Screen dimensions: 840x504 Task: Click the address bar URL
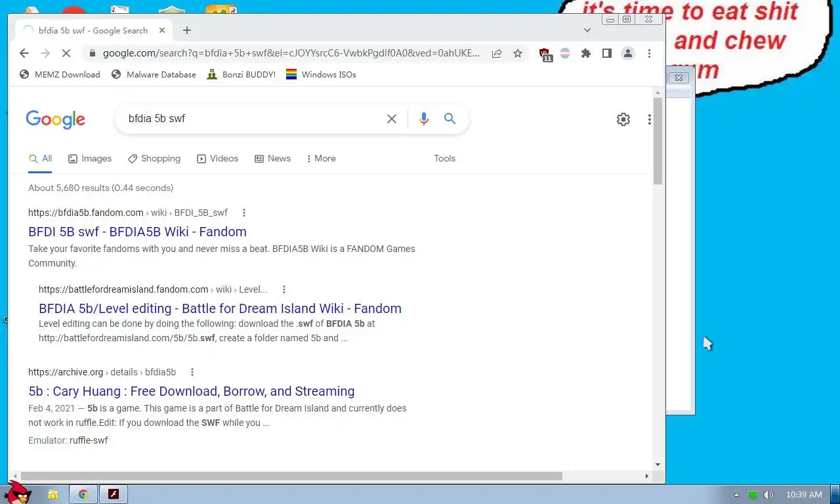coord(291,54)
